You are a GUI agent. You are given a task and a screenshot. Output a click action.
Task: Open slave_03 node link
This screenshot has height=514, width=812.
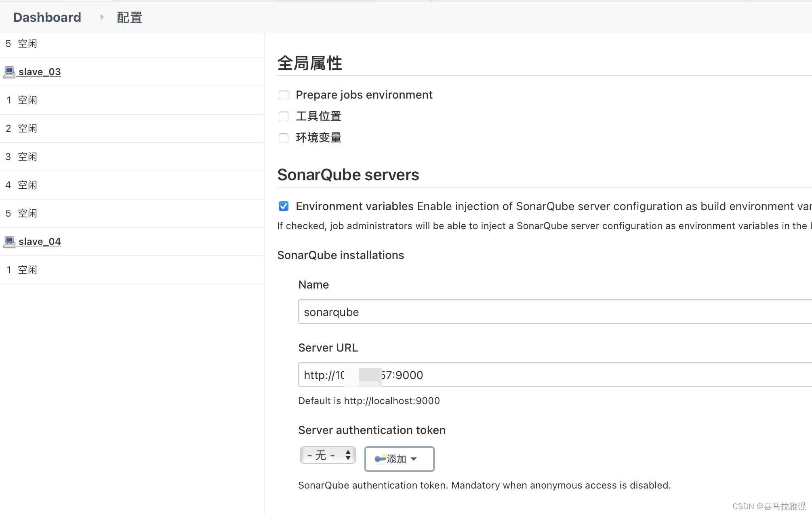40,72
